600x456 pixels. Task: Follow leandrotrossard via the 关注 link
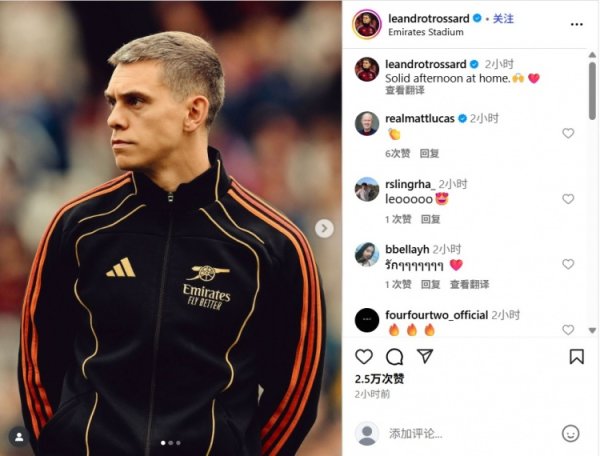pos(503,18)
